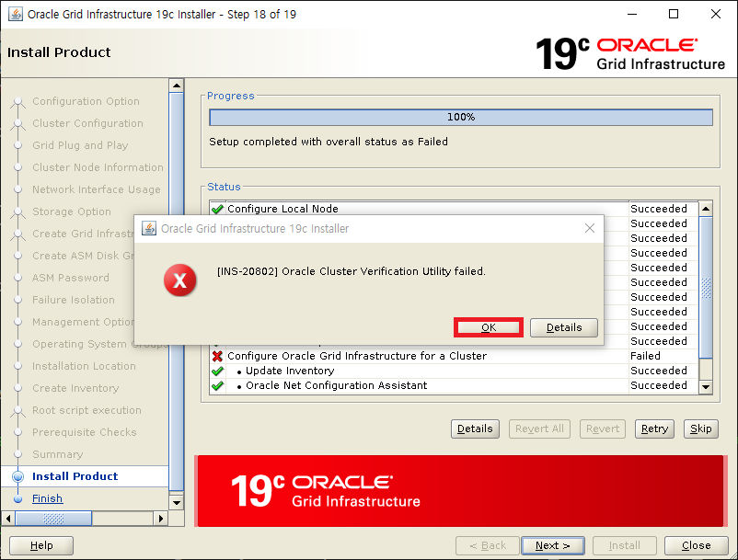738x560 pixels.
Task: Click the sidebar horizontal scroll left arrow
Action: (8, 519)
